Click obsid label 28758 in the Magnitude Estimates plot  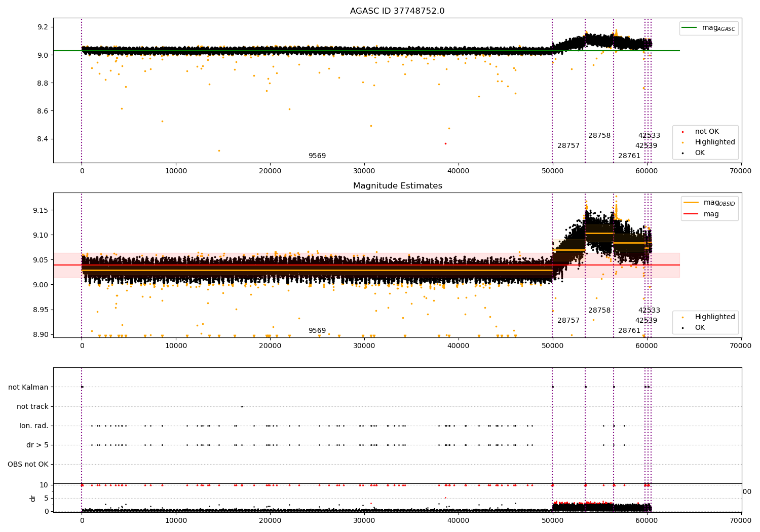[599, 311]
